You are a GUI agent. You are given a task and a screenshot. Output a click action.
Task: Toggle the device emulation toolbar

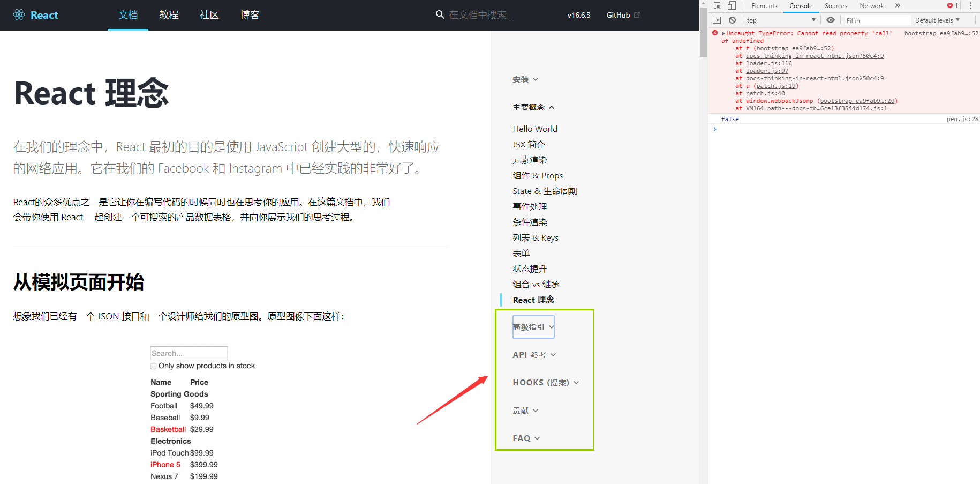click(x=732, y=5)
